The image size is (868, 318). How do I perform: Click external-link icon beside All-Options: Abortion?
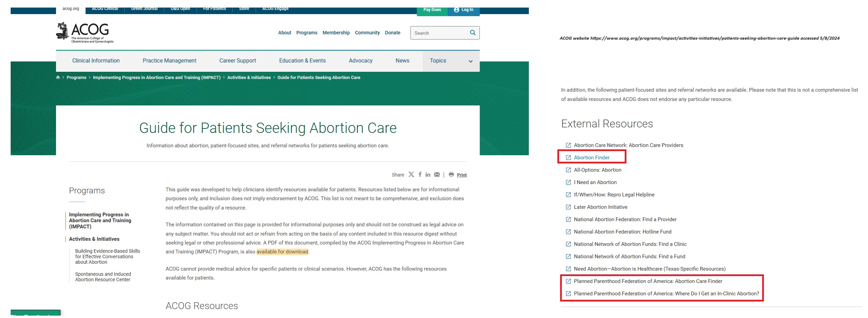(x=568, y=170)
